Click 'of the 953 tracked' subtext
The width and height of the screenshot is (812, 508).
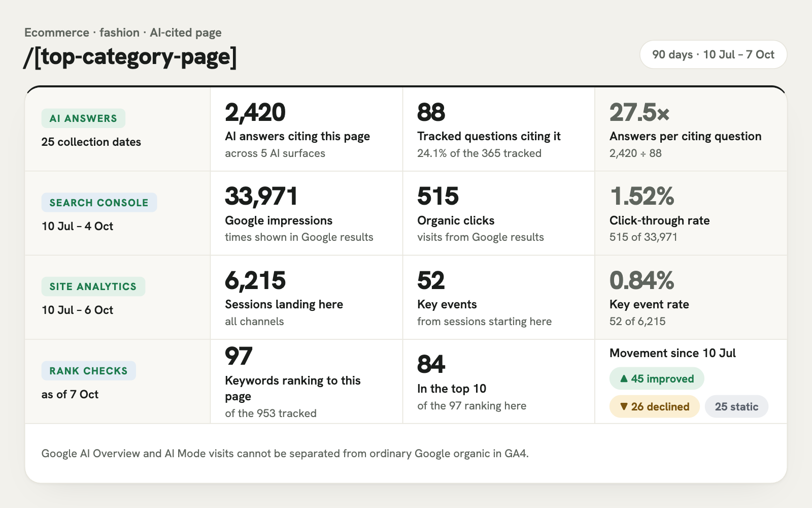270,414
